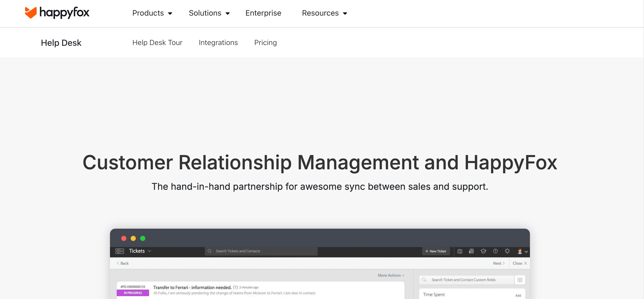Click the '2 minutes ago' timestamp
The width and height of the screenshot is (644, 299).
point(249,287)
